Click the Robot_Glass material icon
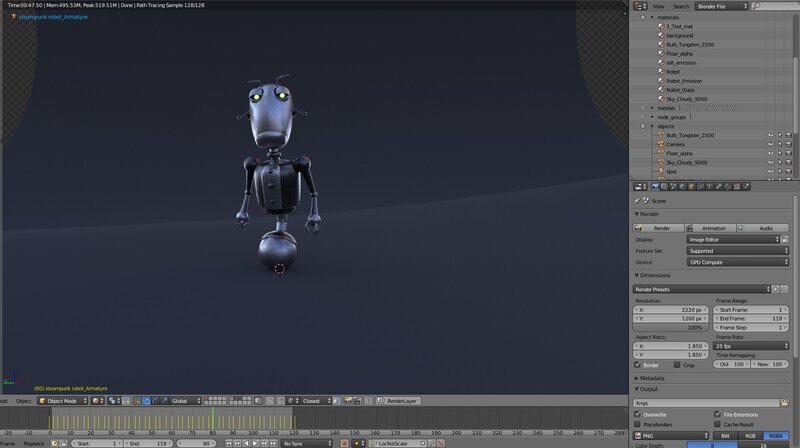Screen dimensions: 800x448 [x=659, y=90]
